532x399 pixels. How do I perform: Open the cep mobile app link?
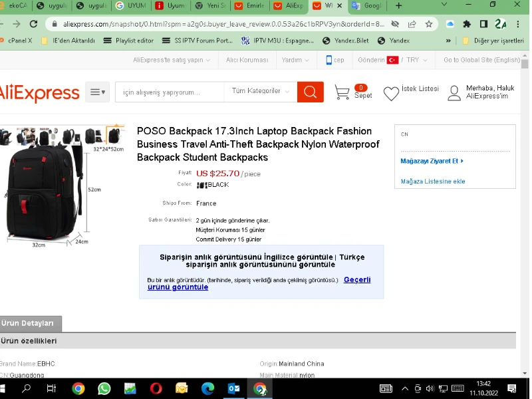point(335,60)
